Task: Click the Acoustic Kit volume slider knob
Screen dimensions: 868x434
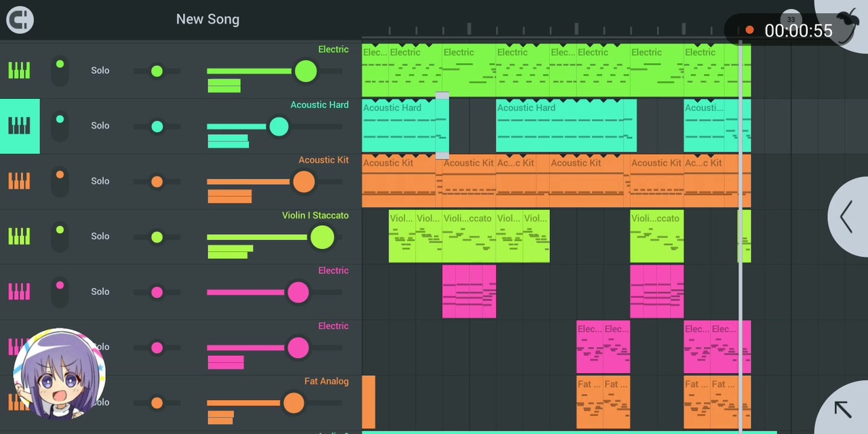Action: 304,182
